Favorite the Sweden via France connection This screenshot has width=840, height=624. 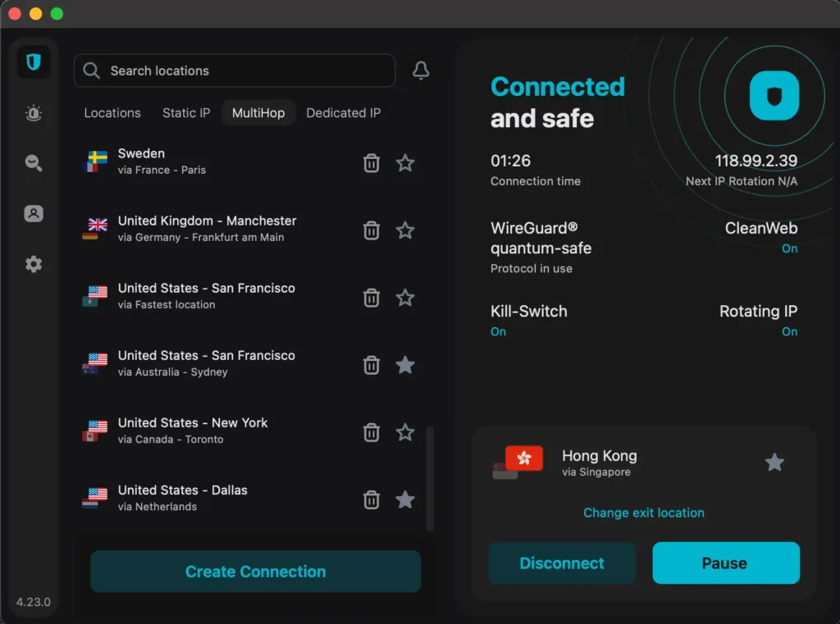point(405,163)
